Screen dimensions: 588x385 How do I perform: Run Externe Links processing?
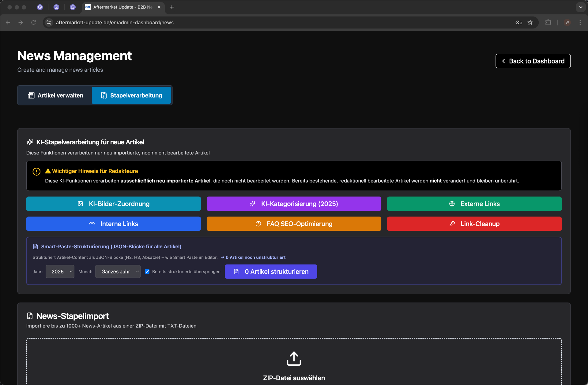(x=474, y=204)
